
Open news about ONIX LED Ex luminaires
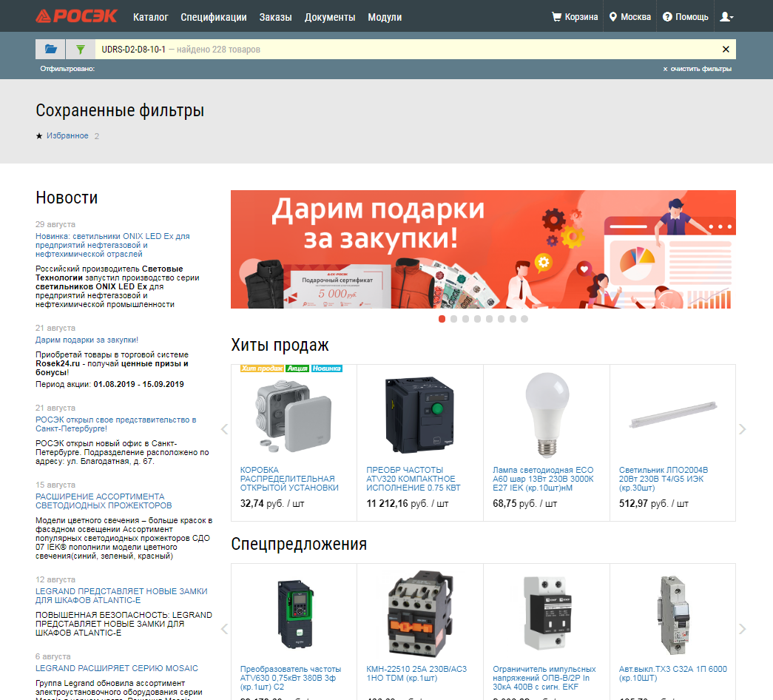(x=112, y=245)
